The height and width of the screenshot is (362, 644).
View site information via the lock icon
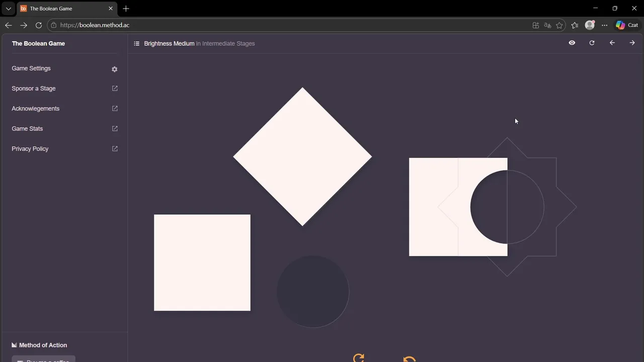pyautogui.click(x=54, y=25)
